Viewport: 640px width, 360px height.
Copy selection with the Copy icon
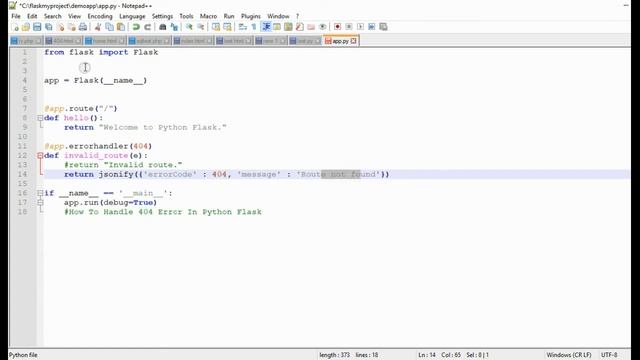(109, 27)
